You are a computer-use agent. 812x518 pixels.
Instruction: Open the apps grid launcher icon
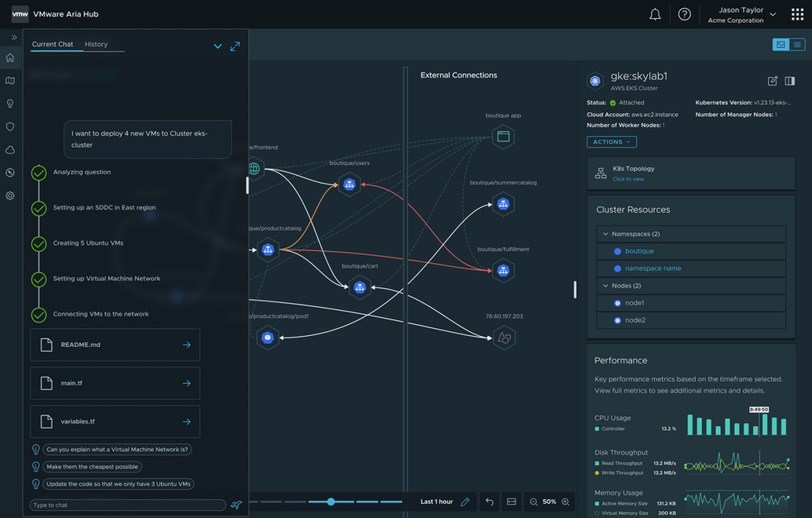798,14
